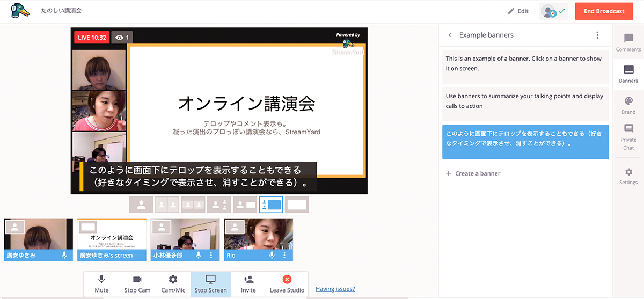This screenshot has width=644, height=299.
Task: Invite a guest to the studio
Action: 248,284
